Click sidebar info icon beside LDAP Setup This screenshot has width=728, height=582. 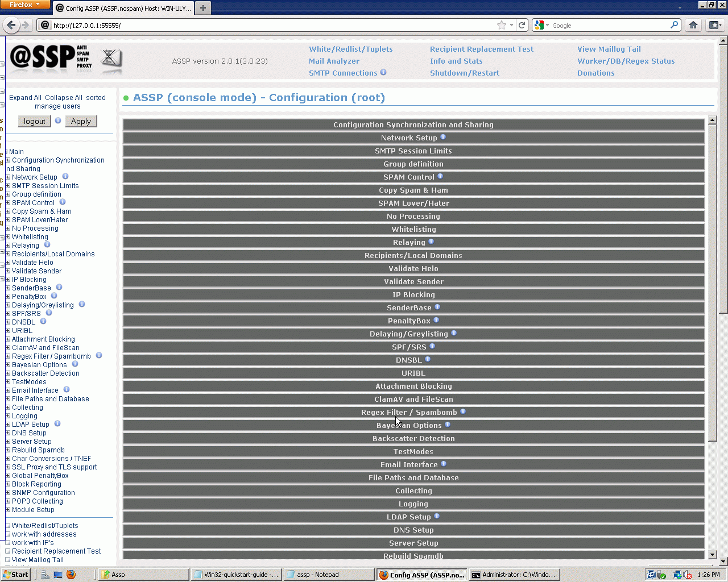click(x=57, y=423)
